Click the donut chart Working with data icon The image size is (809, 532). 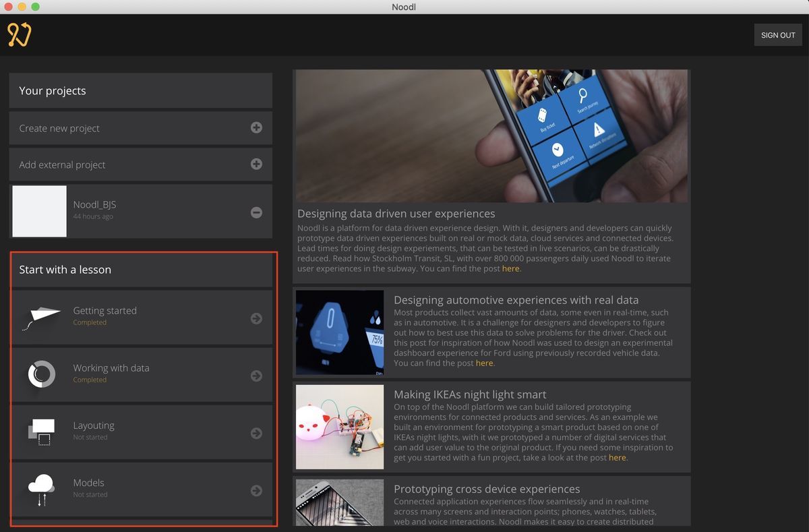[x=42, y=374]
